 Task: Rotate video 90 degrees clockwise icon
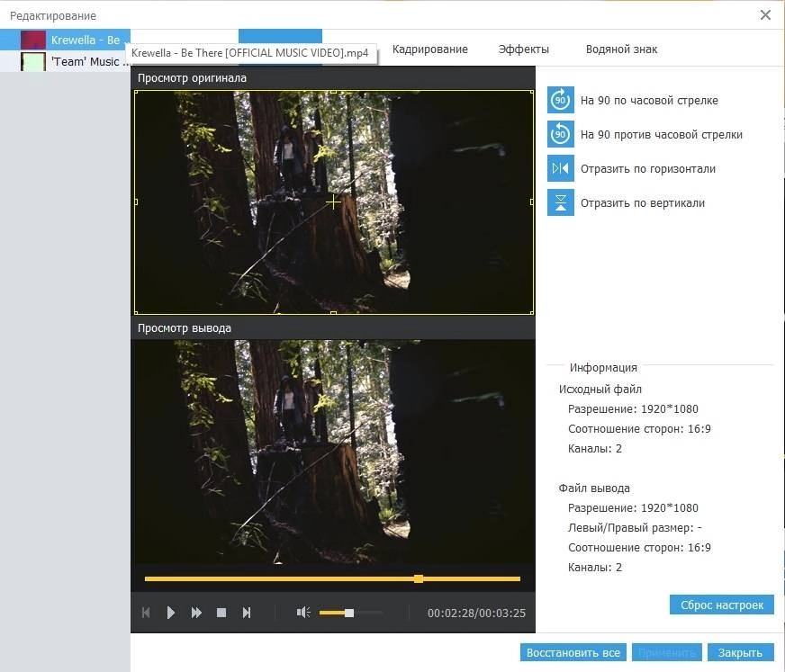(560, 100)
